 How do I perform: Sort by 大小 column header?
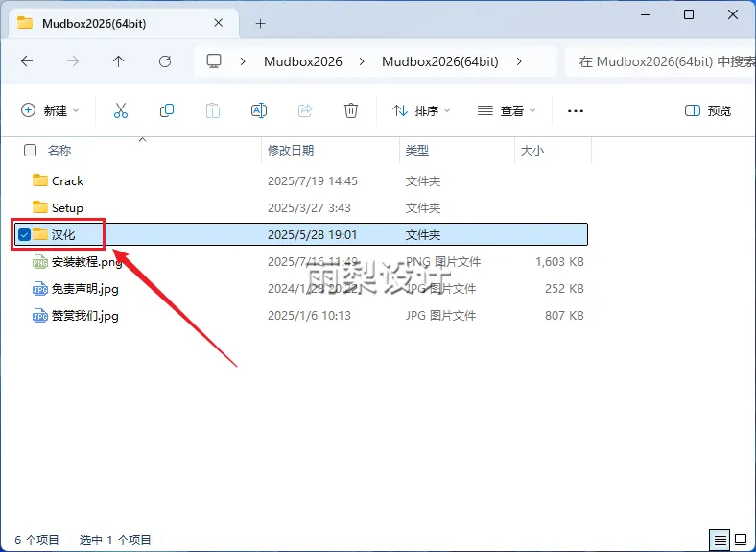tap(532, 151)
